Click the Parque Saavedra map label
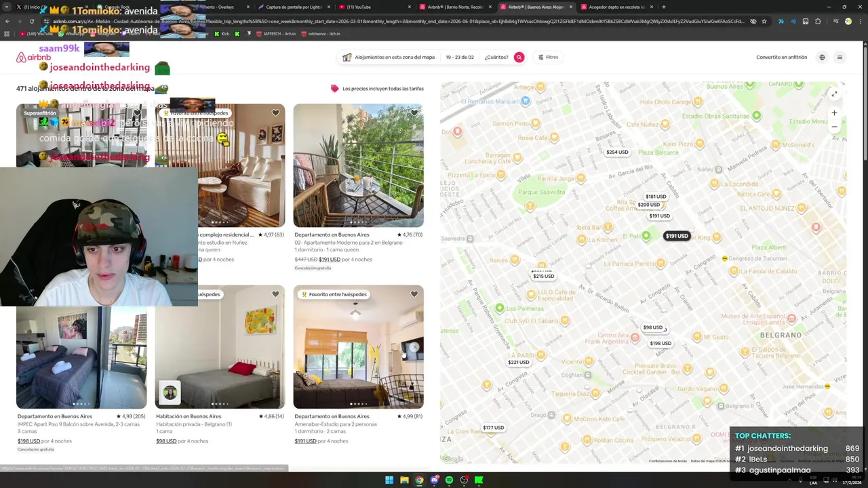 [x=542, y=192]
